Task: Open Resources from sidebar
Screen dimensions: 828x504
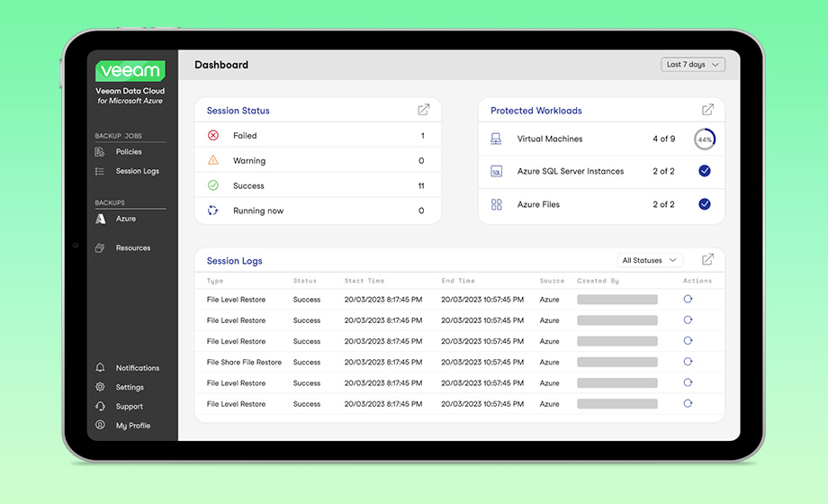Action: 132,247
